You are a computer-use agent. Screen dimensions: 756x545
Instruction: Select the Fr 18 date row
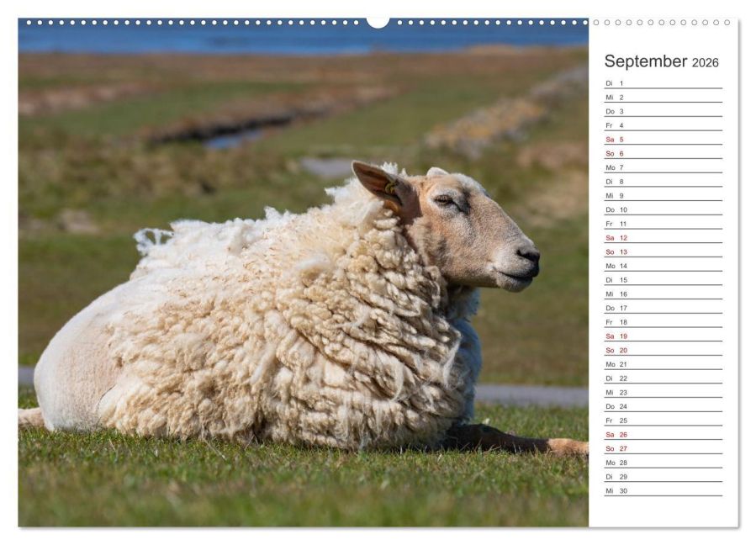pyautogui.click(x=663, y=321)
